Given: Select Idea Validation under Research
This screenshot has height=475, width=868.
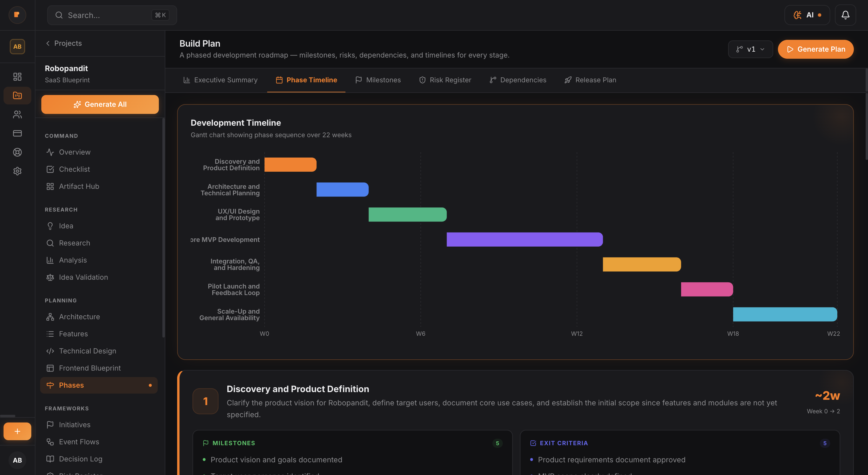Looking at the screenshot, I should click(x=83, y=277).
